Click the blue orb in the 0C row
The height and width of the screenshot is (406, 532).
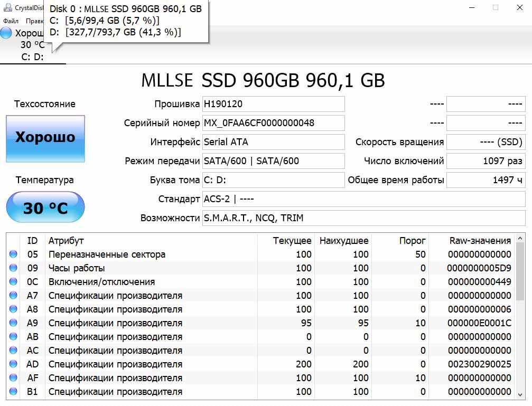click(13, 282)
